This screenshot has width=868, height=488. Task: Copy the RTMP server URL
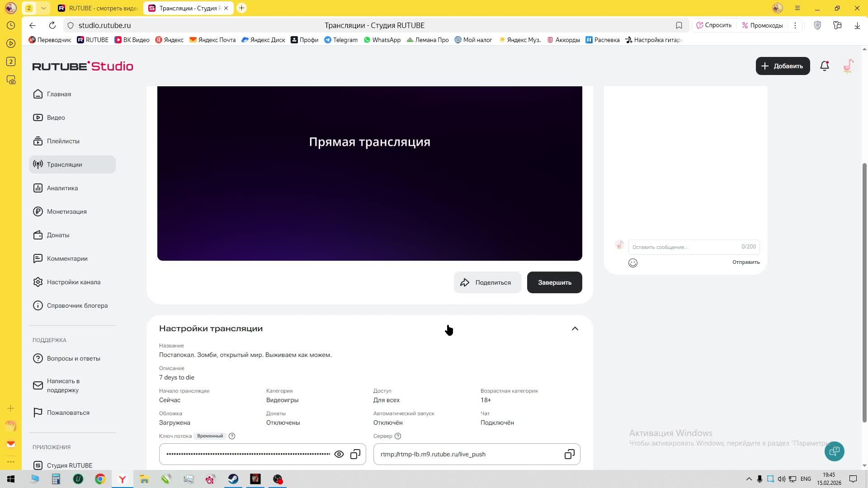pyautogui.click(x=569, y=454)
